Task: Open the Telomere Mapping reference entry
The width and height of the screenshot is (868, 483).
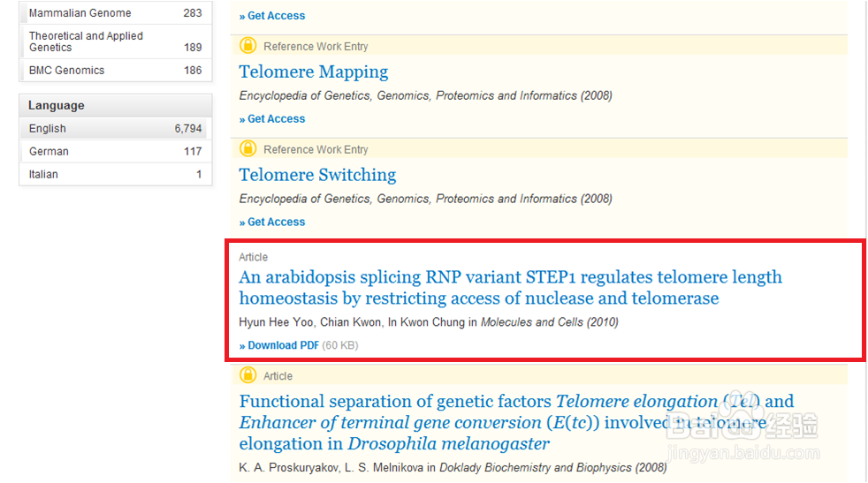Action: point(314,72)
